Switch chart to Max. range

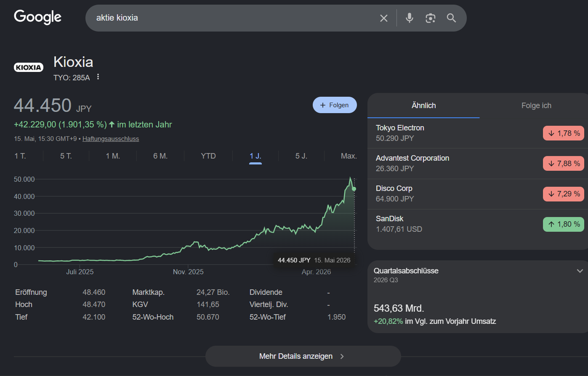point(349,156)
